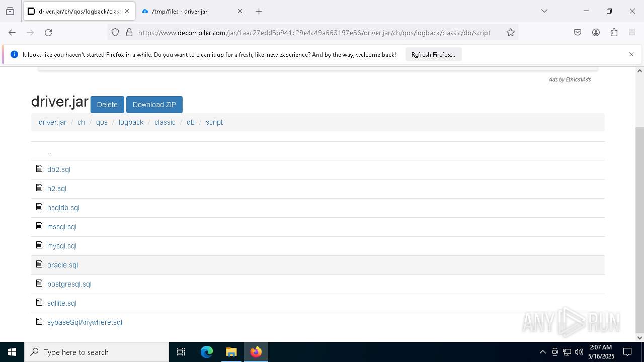Screen dimensions: 644x362
Task: Click the Delete button for driver.jar
Action: click(x=107, y=105)
